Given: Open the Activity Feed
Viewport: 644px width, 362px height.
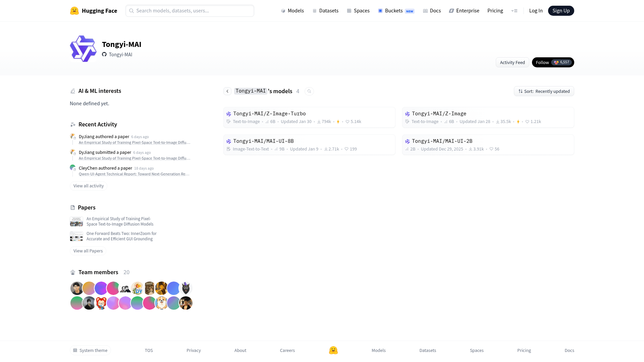Looking at the screenshot, I should [512, 62].
